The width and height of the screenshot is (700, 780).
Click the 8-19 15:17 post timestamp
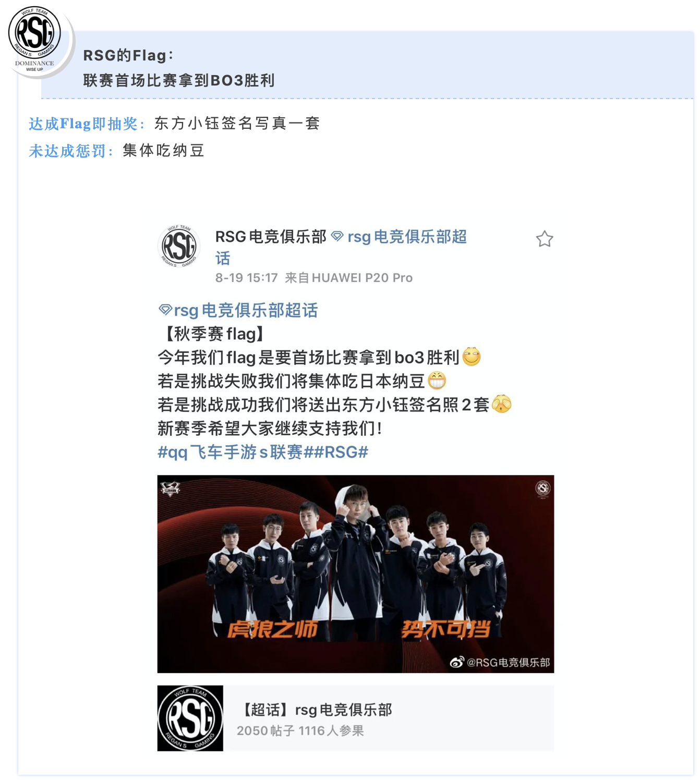(x=247, y=277)
